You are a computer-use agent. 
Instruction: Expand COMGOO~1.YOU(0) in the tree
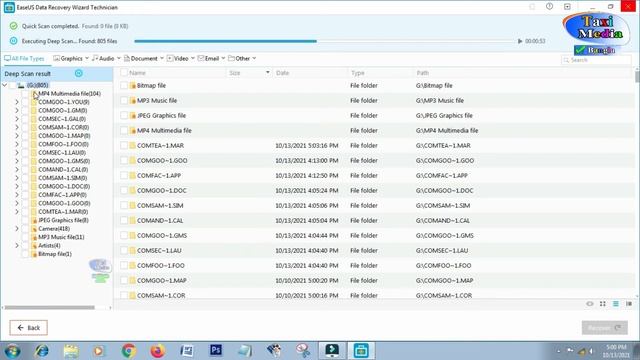point(17,102)
